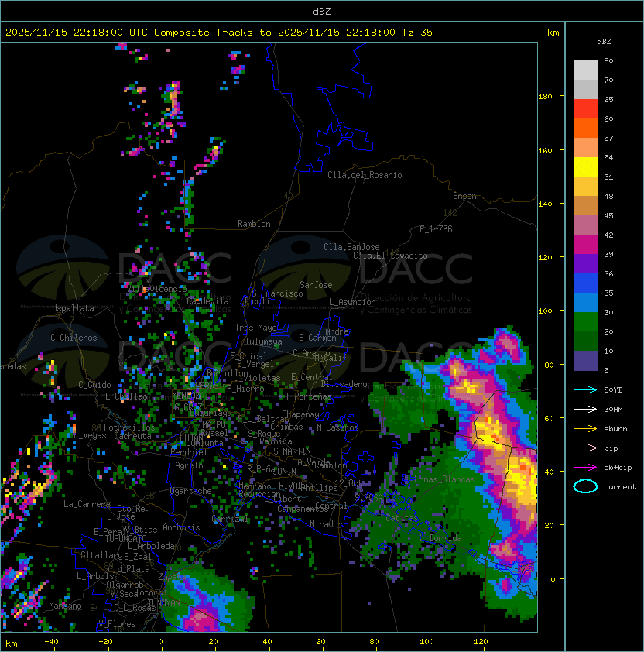Viewport: 644px width, 652px height.
Task: Click the Uspallata place label
Action: (x=74, y=308)
